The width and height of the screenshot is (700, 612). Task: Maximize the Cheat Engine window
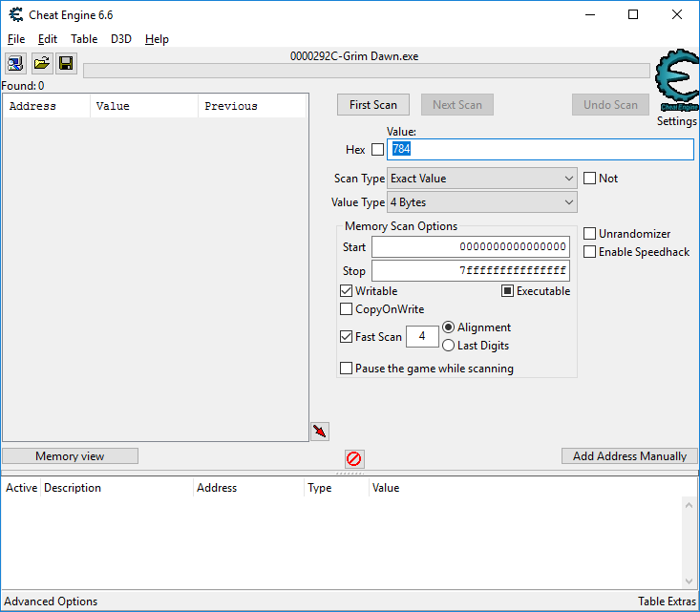coord(633,14)
